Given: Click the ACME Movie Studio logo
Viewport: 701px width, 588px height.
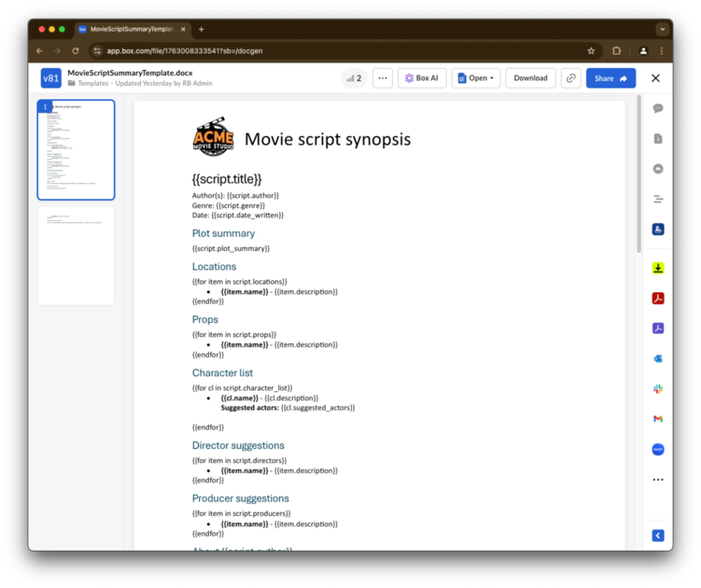Looking at the screenshot, I should click(x=213, y=136).
